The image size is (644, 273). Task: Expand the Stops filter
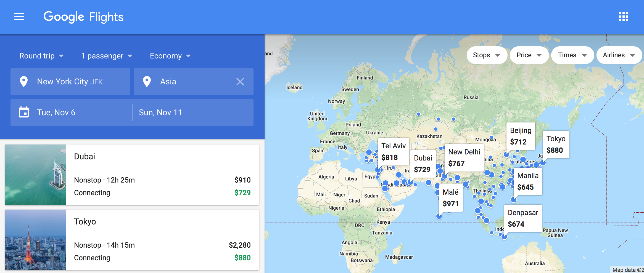tap(487, 55)
